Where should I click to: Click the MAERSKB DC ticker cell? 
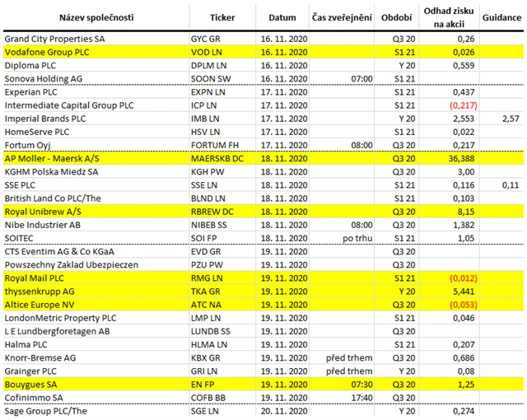[x=217, y=157]
